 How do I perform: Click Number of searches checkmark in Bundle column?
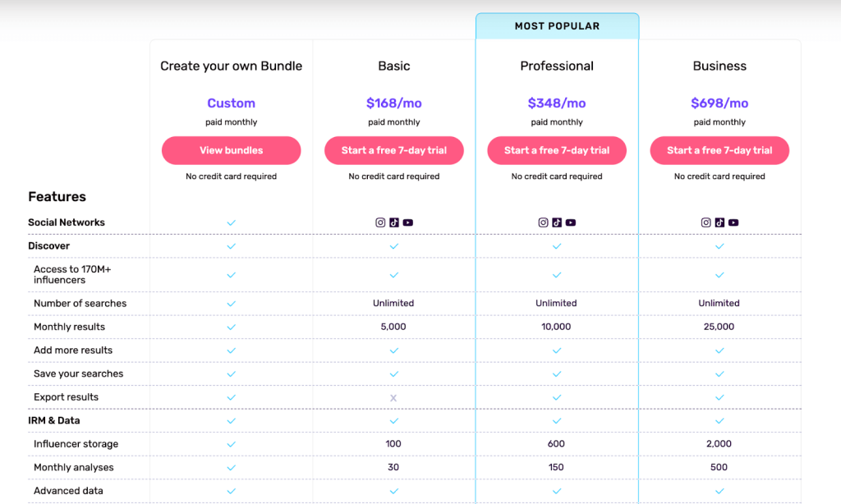(x=231, y=304)
